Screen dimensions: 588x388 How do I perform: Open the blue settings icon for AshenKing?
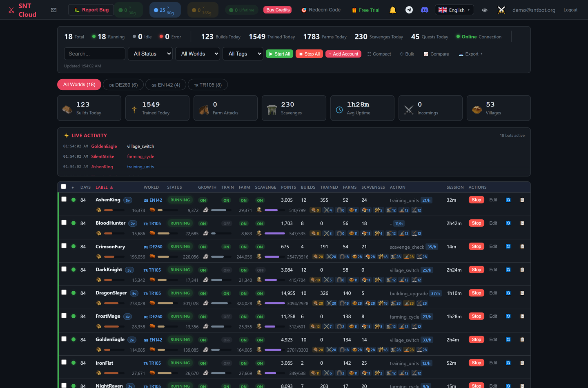508,200
